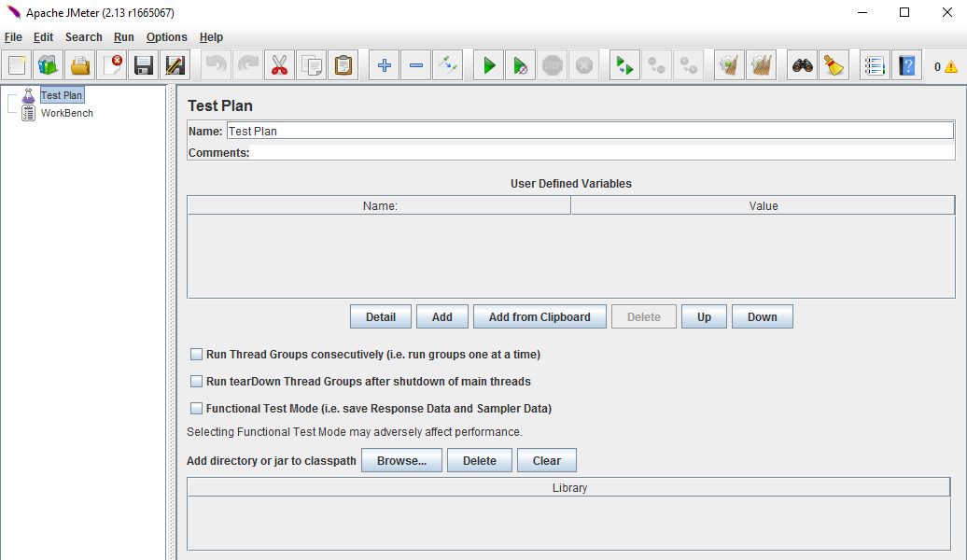The image size is (967, 560).
Task: Click the Help question mark icon
Action: coord(907,65)
